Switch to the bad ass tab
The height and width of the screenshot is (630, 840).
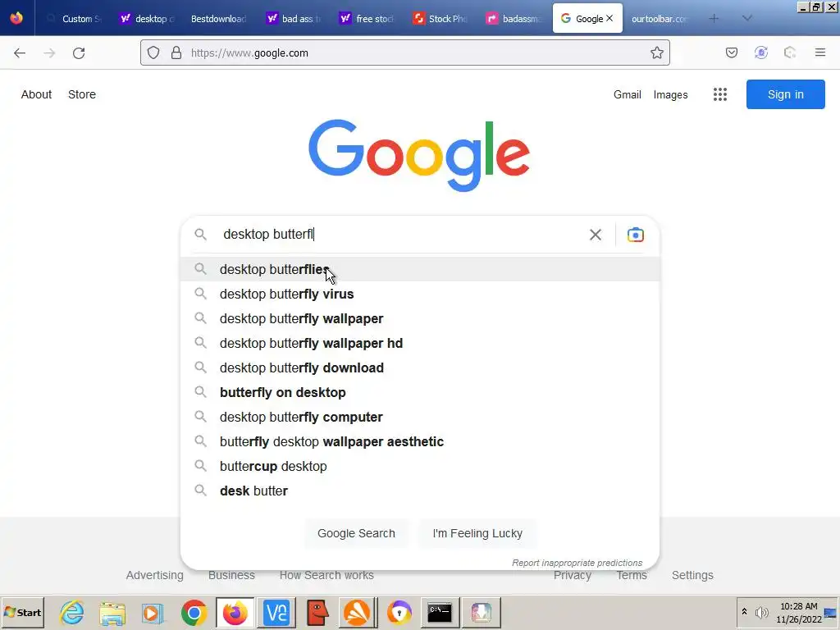[294, 19]
